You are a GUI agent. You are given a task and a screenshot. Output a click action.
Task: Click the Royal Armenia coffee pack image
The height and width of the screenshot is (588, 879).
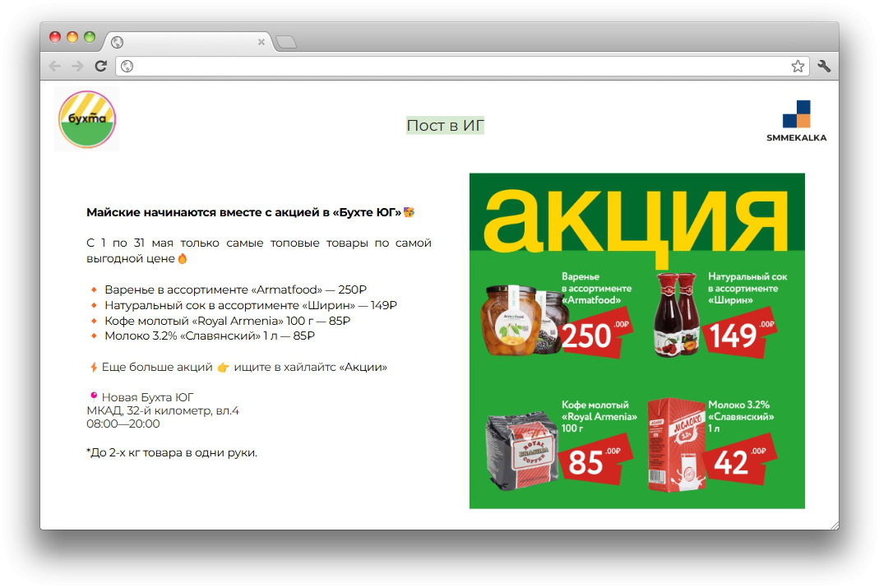point(522,451)
